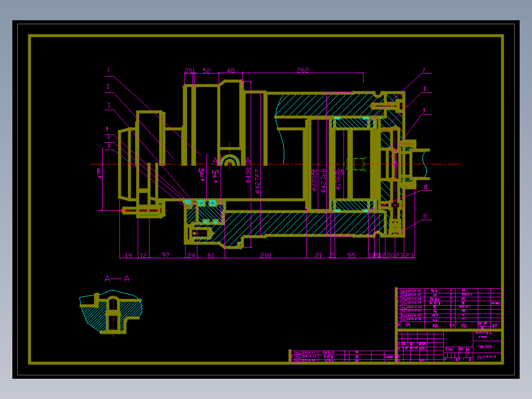The height and width of the screenshot is (399, 532).
Task: Pick the top dimension value "201"
Action: click(190, 71)
